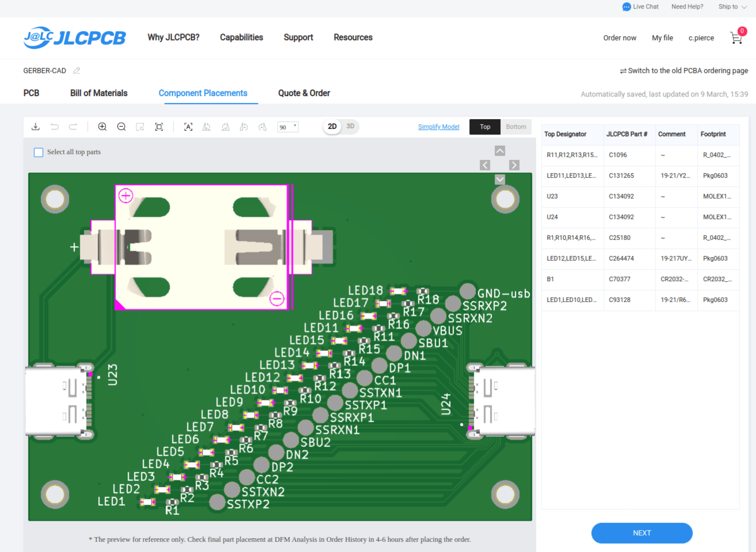Enable Select all top parts checkbox
This screenshot has height=552, width=756.
coord(39,152)
